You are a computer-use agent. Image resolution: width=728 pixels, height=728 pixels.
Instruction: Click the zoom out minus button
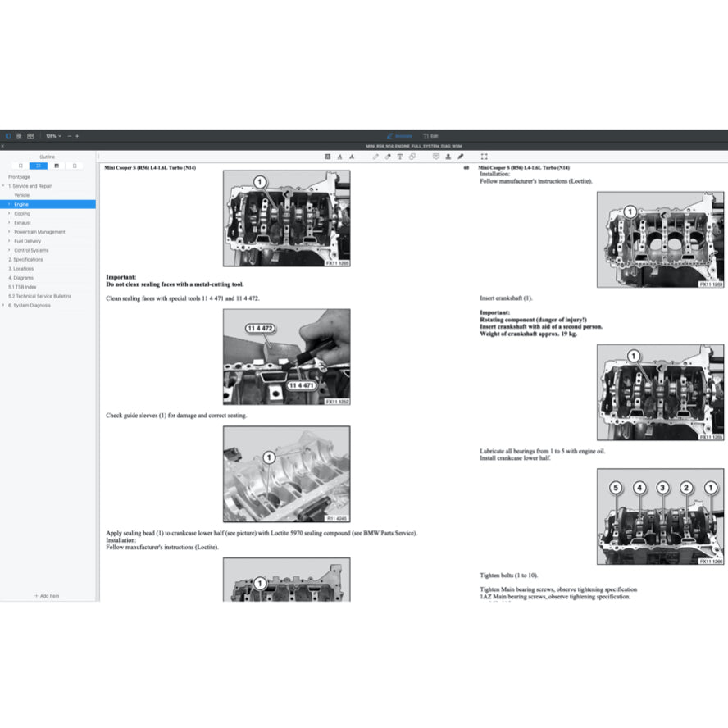(69, 135)
